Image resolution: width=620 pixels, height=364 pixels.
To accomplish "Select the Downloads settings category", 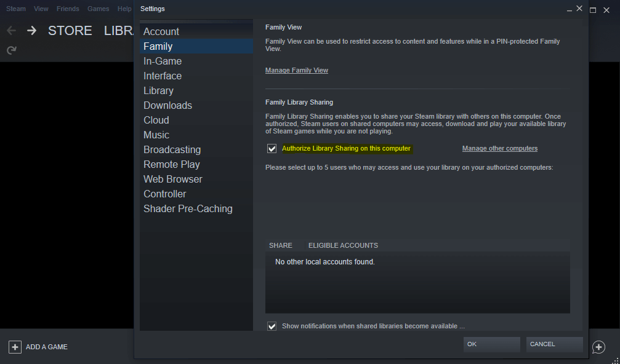I will pos(167,105).
